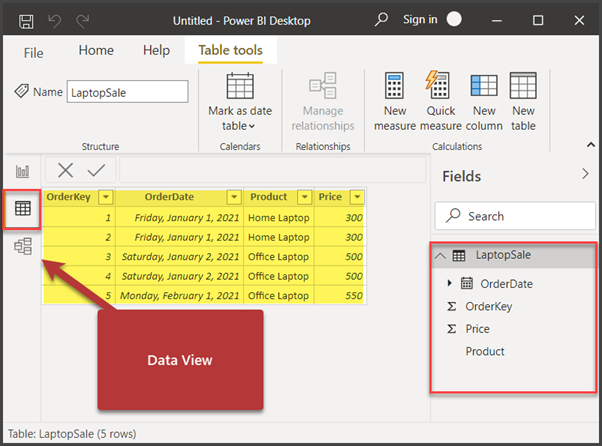This screenshot has width=602, height=446.
Task: Cancel formula with the X icon
Action: tap(66, 170)
